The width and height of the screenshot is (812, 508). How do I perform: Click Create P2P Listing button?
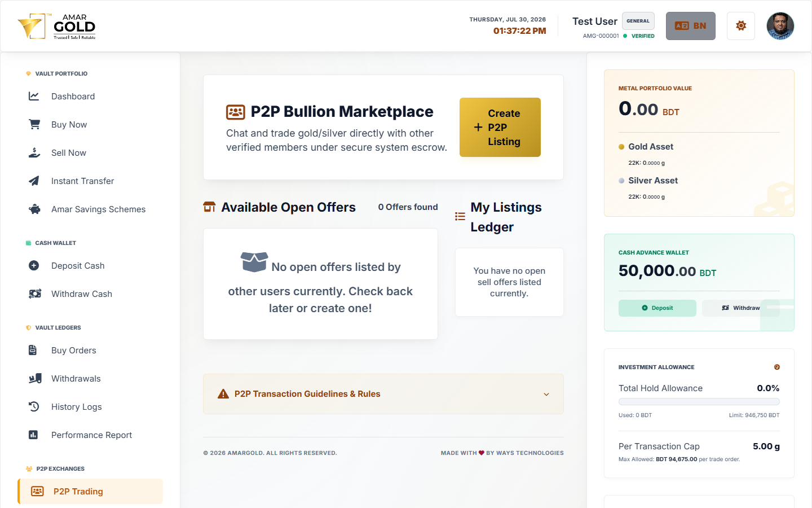(500, 127)
